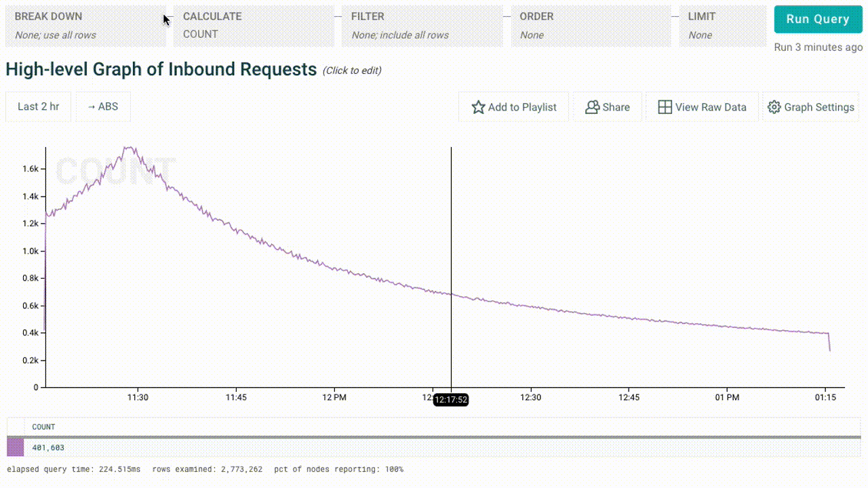The height and width of the screenshot is (488, 868).
Task: Open the Last 2 hr time range selector
Action: coord(38,106)
